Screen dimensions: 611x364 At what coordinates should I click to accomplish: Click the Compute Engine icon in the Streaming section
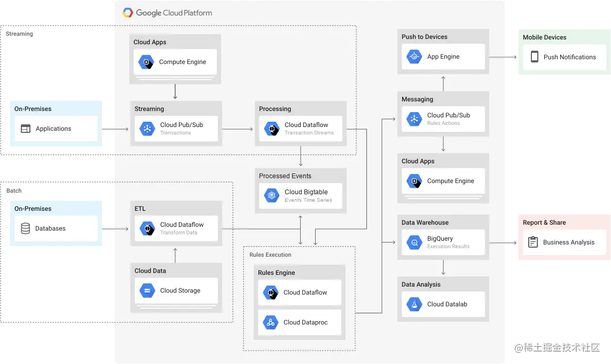click(146, 62)
